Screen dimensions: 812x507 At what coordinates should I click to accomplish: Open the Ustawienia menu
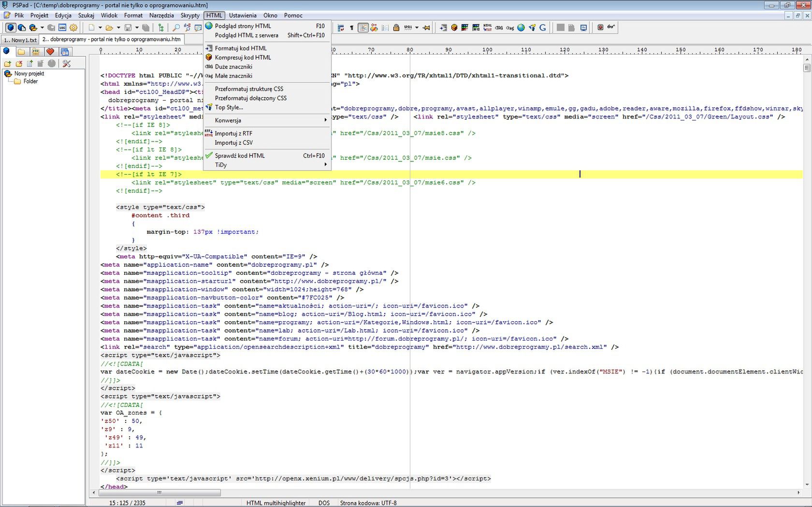(243, 15)
